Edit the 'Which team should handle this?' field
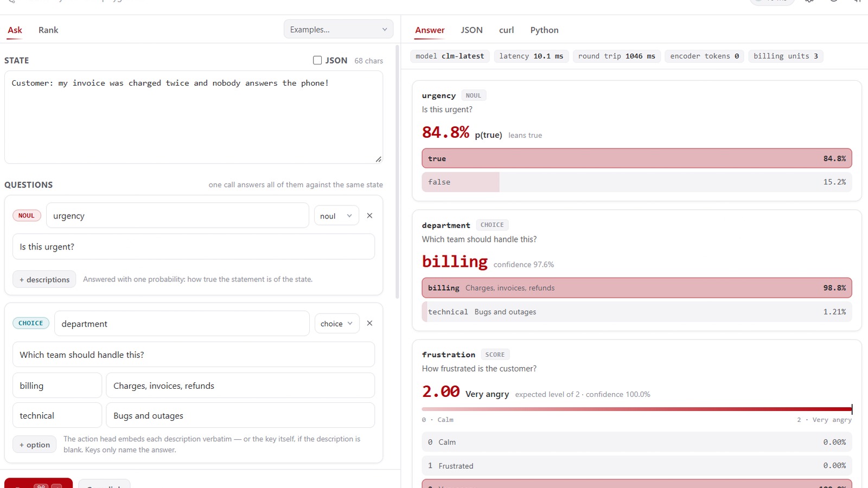The image size is (868, 488). (194, 355)
